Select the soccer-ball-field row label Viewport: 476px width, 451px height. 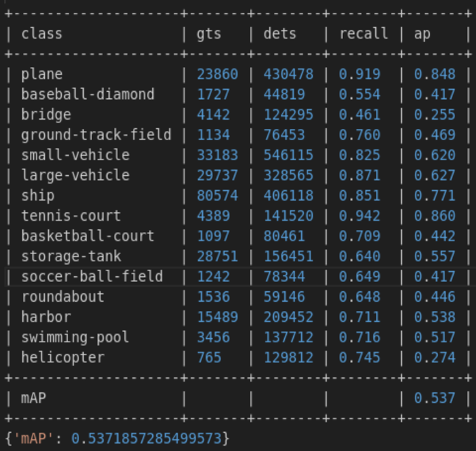pos(92,277)
